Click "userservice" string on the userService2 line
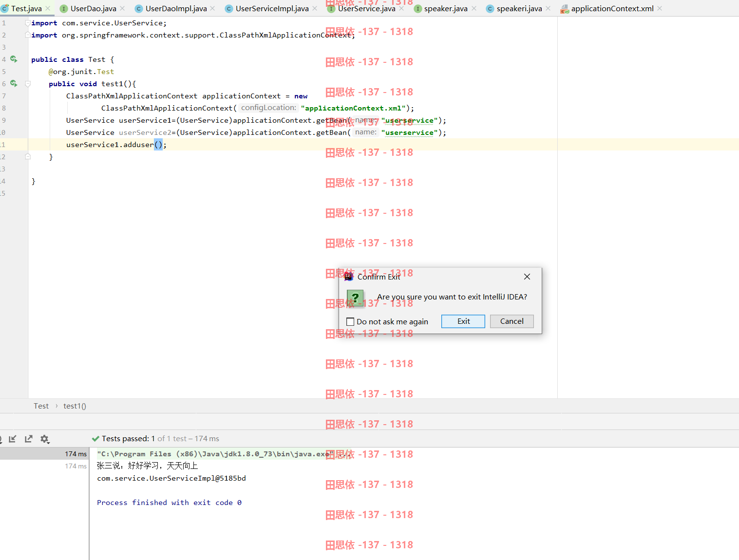739x560 pixels. (409, 132)
